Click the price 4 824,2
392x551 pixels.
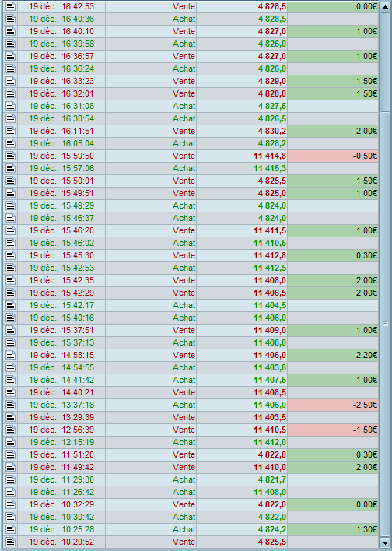[272, 529]
